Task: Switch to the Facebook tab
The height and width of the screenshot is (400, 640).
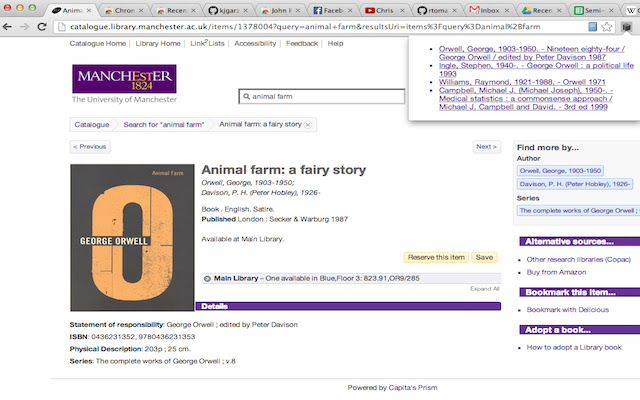Action: coord(333,11)
